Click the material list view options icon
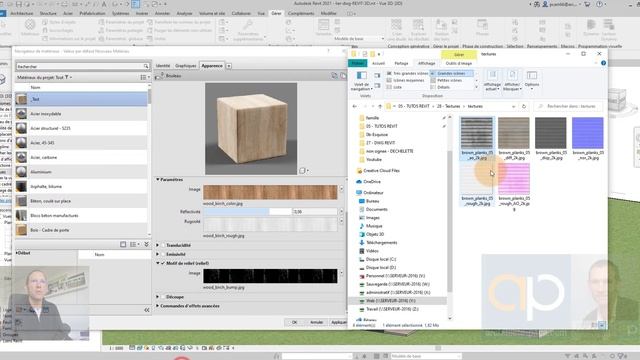 (144, 77)
